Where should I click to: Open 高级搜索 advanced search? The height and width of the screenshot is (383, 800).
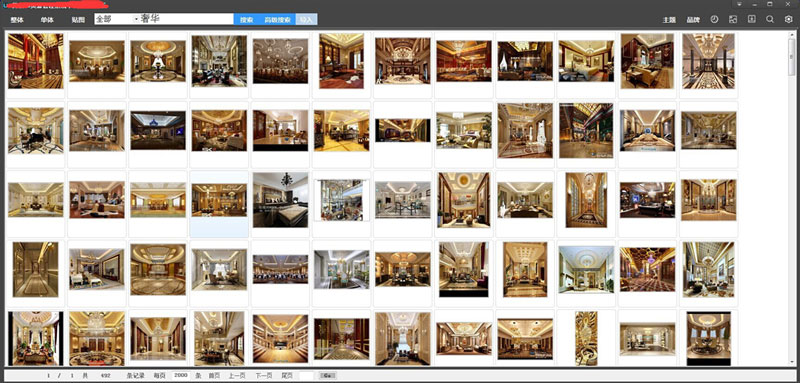pyautogui.click(x=278, y=20)
